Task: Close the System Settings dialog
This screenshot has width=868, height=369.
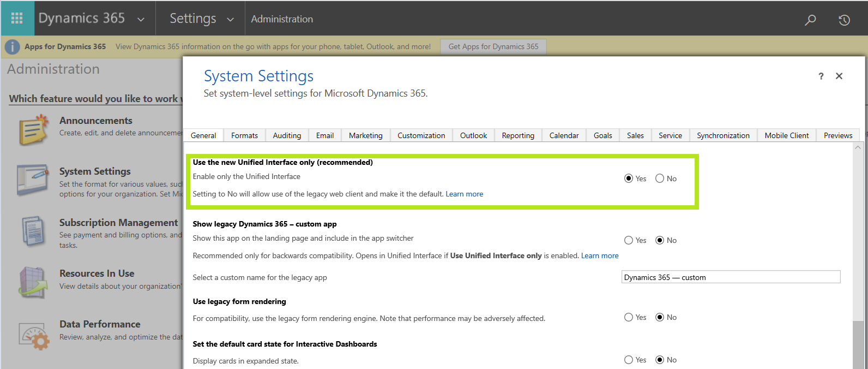Action: [839, 76]
